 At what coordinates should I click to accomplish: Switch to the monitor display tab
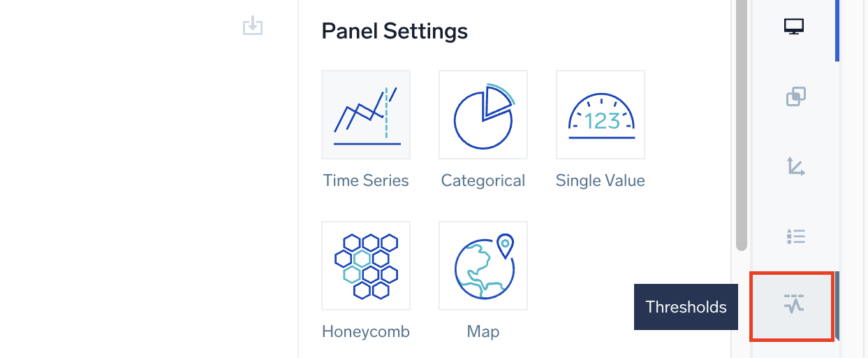click(x=794, y=27)
